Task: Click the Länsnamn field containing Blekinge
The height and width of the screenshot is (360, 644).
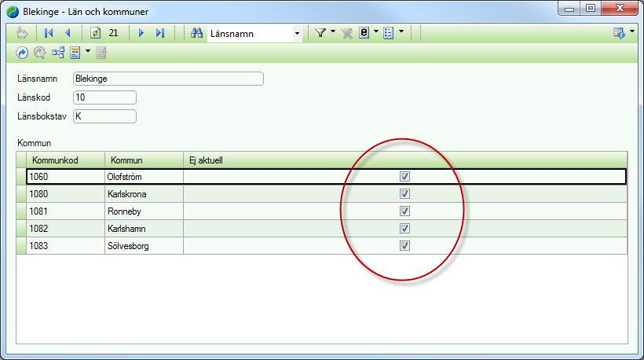Action: (x=168, y=79)
